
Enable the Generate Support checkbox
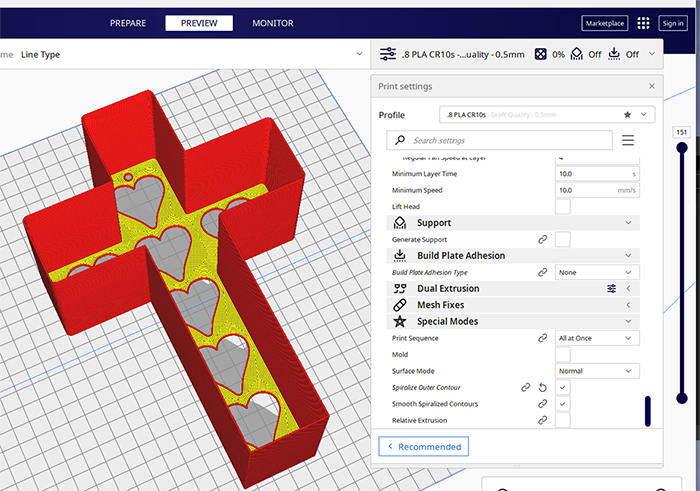[x=563, y=240]
